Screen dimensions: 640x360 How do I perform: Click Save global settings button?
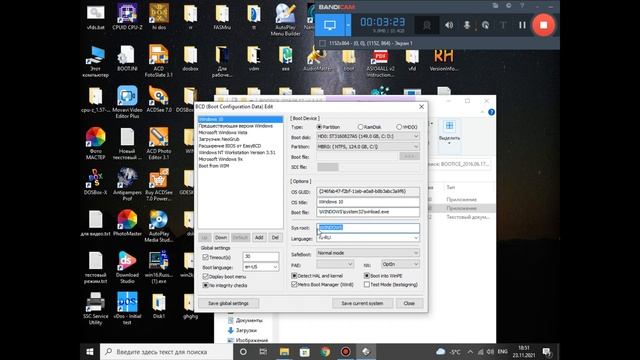coord(228,303)
